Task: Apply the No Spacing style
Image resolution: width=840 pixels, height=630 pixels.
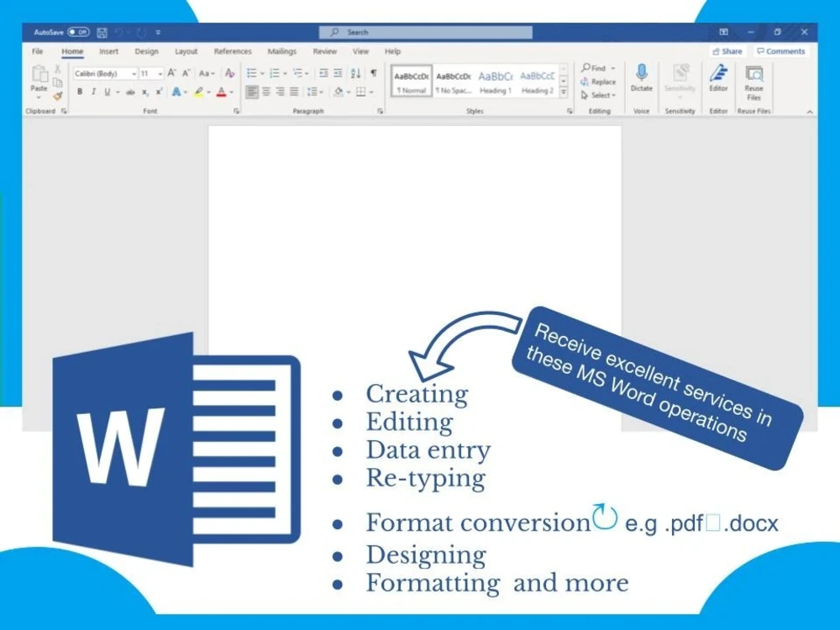Action: [454, 81]
